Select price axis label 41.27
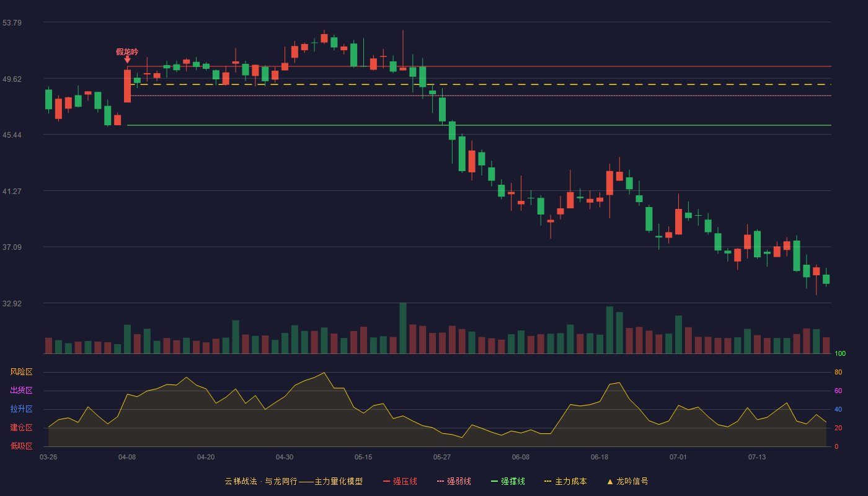The image size is (868, 496). click(12, 192)
